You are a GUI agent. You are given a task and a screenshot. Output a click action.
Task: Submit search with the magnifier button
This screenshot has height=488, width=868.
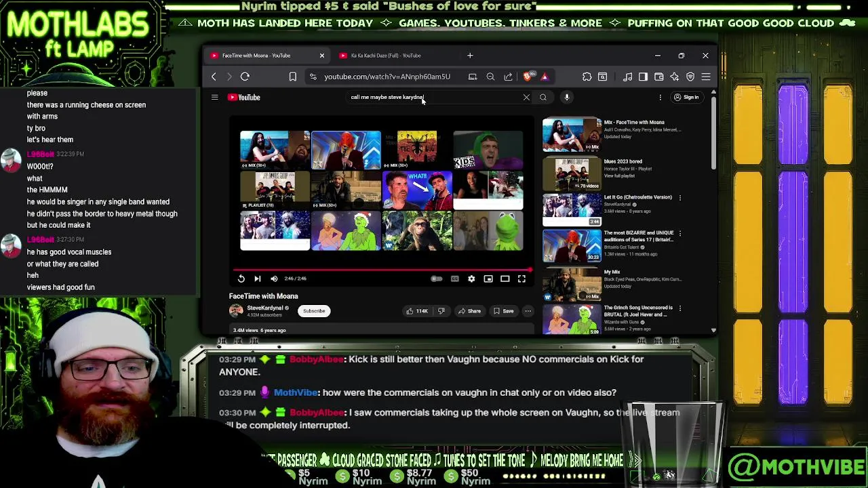tap(543, 97)
